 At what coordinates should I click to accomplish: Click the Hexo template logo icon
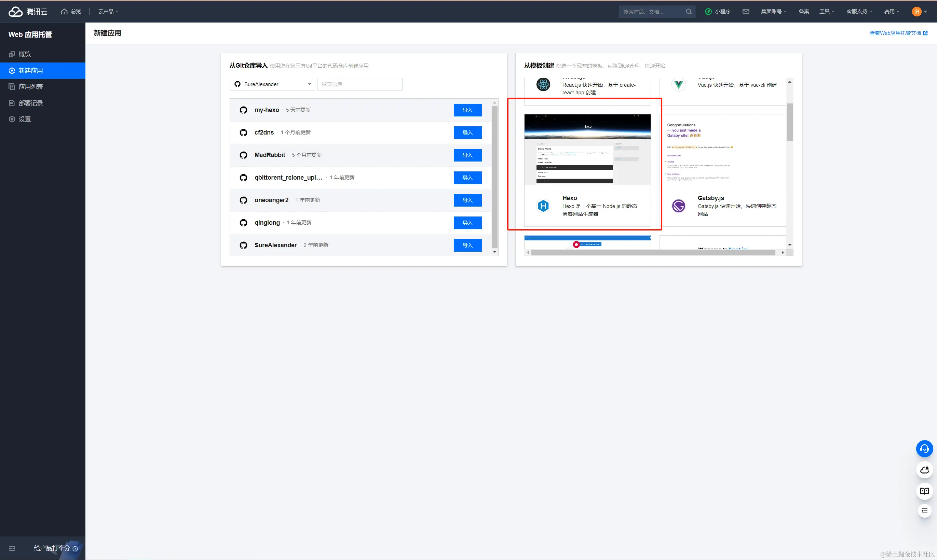point(543,206)
